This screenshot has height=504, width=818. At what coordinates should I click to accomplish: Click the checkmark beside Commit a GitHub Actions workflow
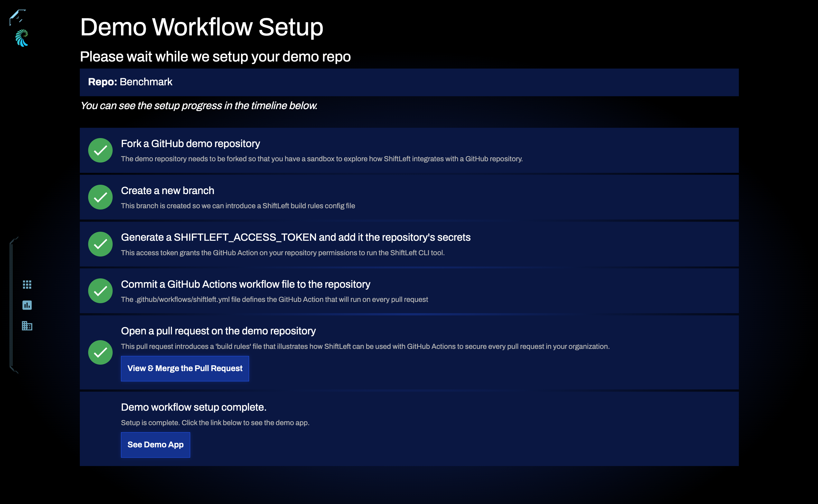[100, 291]
